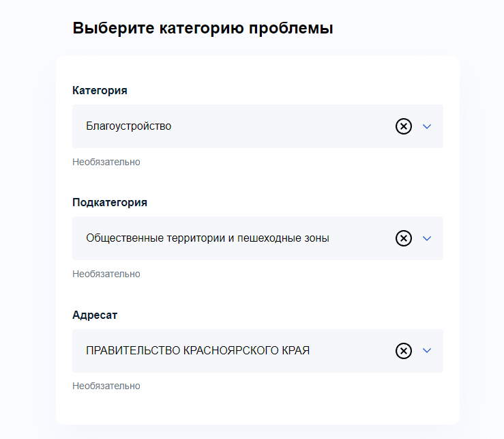Click Необязательно hint under Подкатегория
This screenshot has width=504, height=439.
coord(106,274)
